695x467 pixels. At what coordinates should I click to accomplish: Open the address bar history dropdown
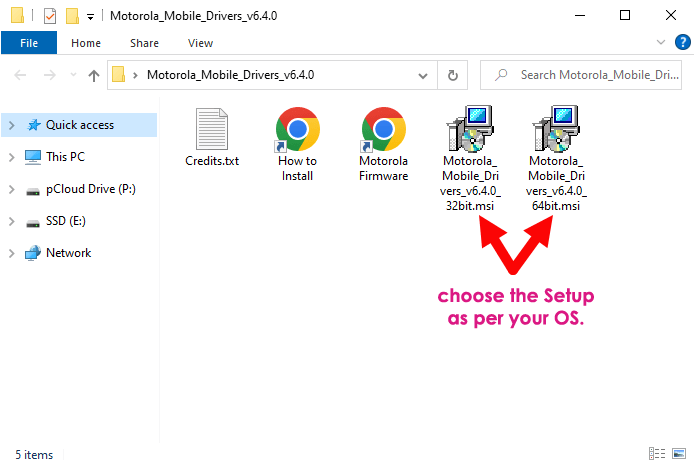[x=423, y=76]
